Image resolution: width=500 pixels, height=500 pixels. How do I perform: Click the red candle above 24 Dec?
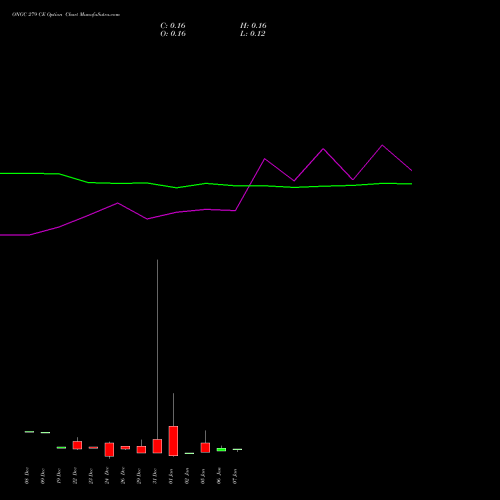(x=109, y=449)
